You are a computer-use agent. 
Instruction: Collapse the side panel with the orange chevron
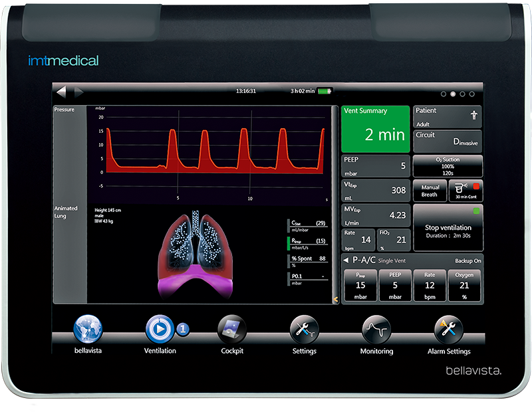(x=336, y=299)
